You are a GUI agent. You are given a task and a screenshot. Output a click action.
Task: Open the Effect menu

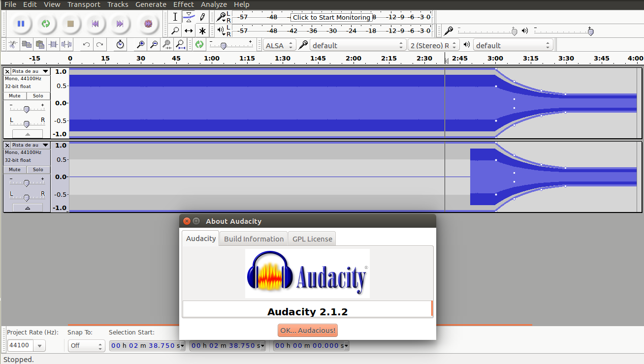point(183,4)
